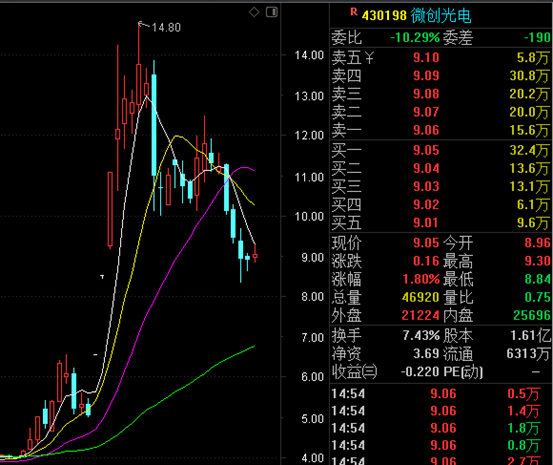The image size is (553, 465).
Task: Click the 买五 price 9.01 row
Action: point(441,223)
